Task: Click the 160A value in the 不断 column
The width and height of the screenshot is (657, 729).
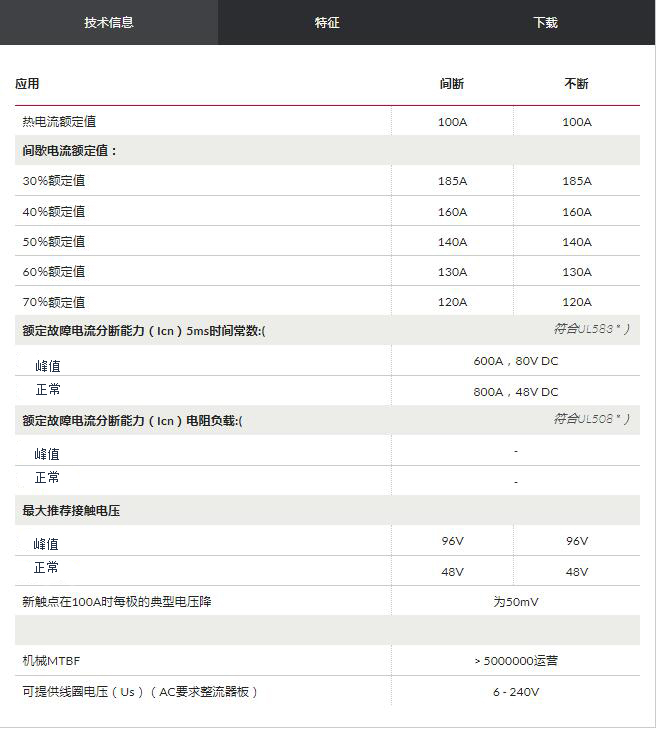Action: tap(576, 212)
